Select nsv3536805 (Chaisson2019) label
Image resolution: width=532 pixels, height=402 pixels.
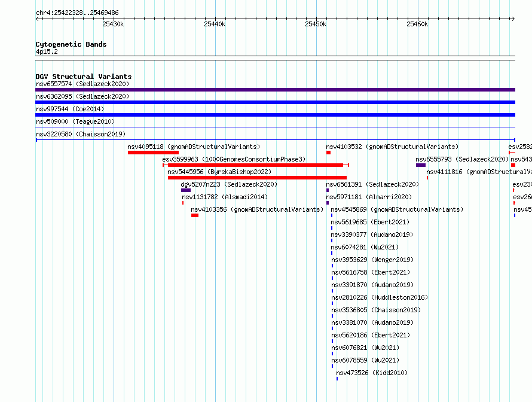pos(376,310)
